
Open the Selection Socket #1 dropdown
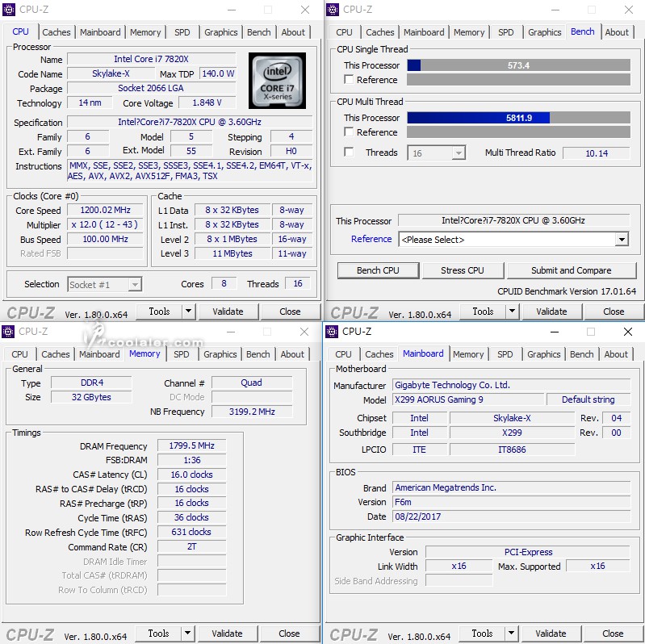105,285
